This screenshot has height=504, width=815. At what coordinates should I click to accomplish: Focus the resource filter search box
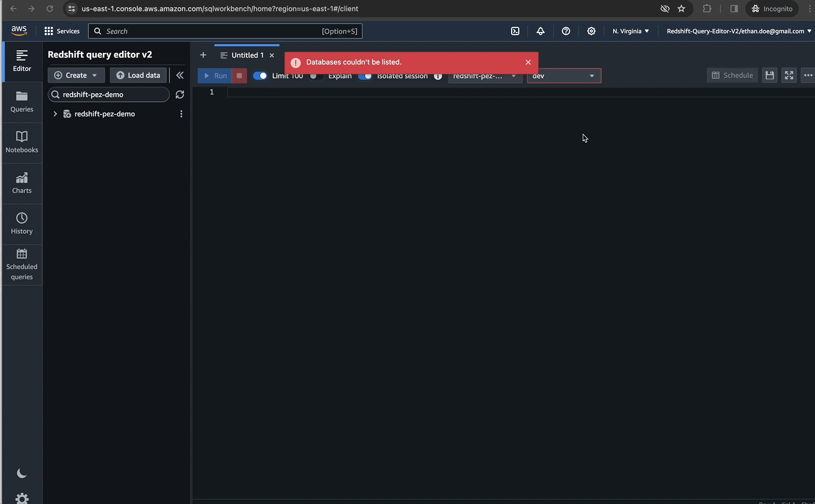tap(109, 94)
